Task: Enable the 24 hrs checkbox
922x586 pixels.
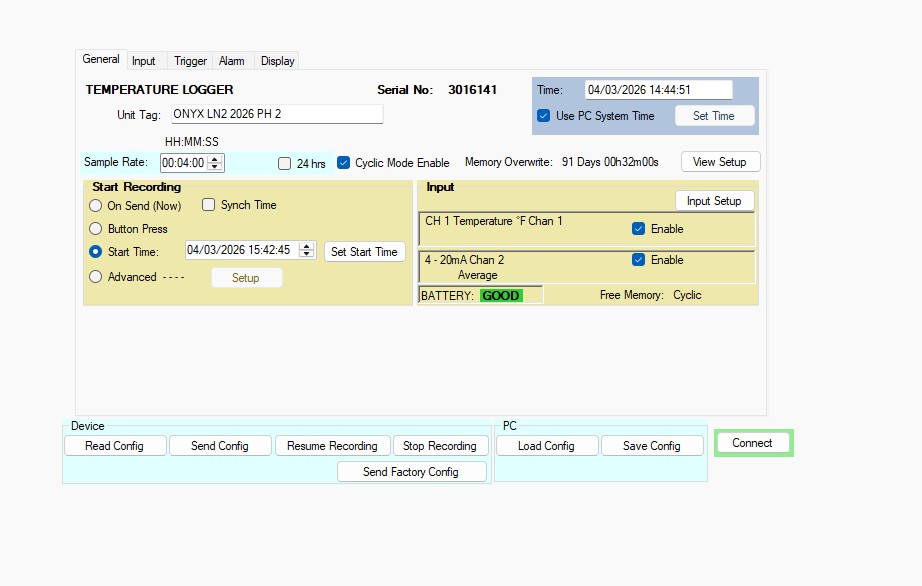Action: click(x=284, y=162)
